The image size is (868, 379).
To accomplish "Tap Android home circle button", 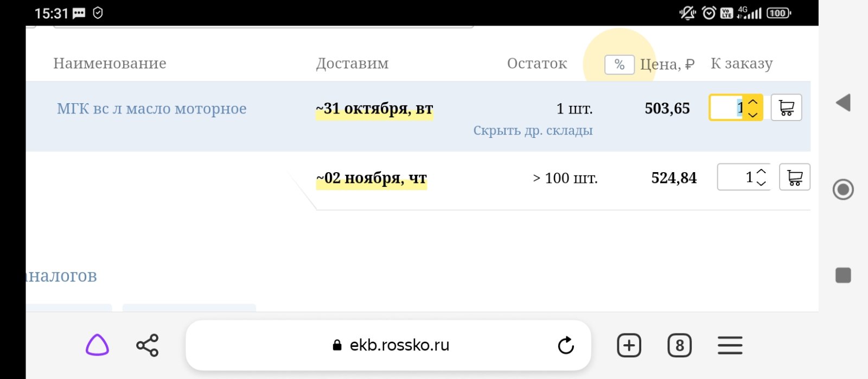I will pos(843,189).
